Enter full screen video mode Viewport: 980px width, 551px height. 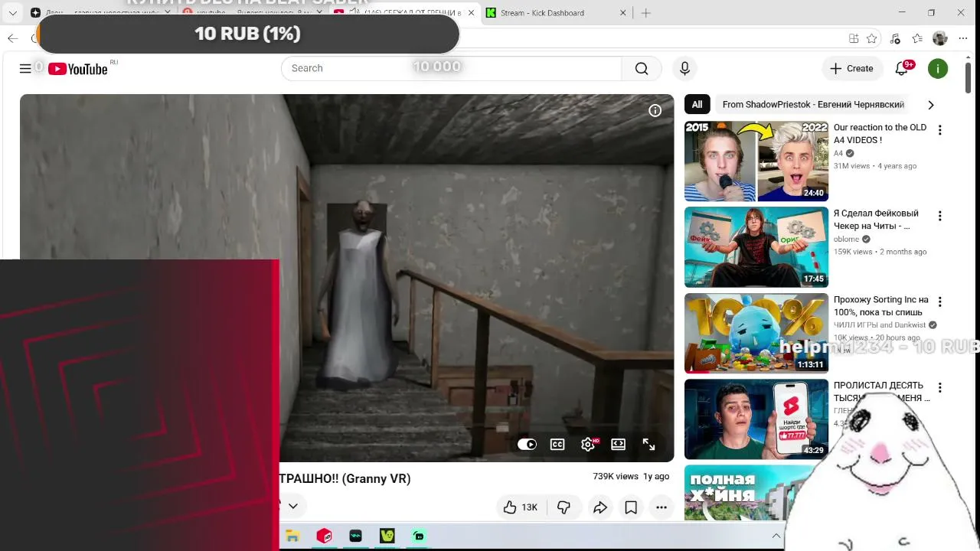coord(648,445)
